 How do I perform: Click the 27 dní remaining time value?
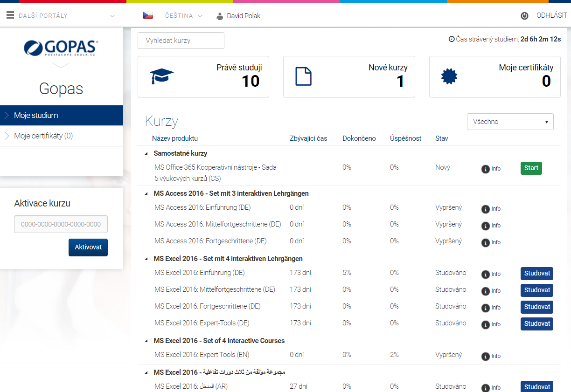(x=299, y=386)
